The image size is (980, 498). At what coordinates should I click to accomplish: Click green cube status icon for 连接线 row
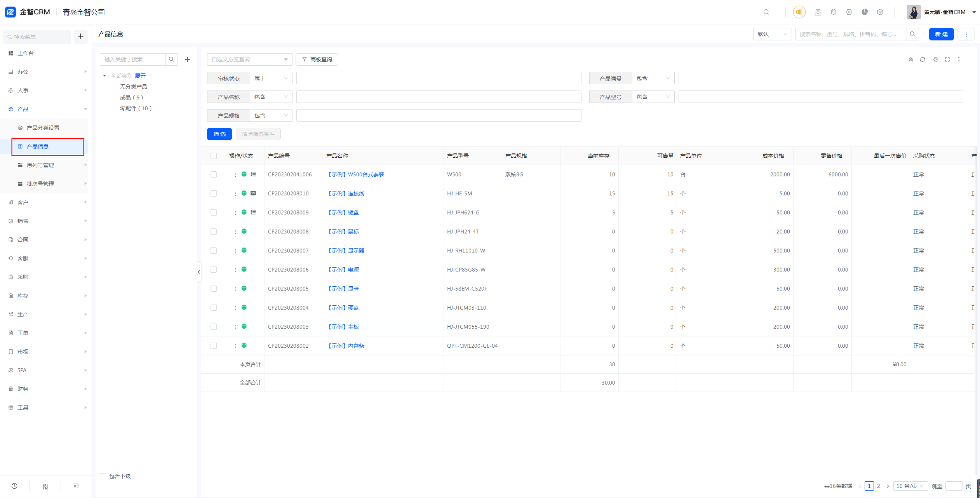pyautogui.click(x=244, y=193)
